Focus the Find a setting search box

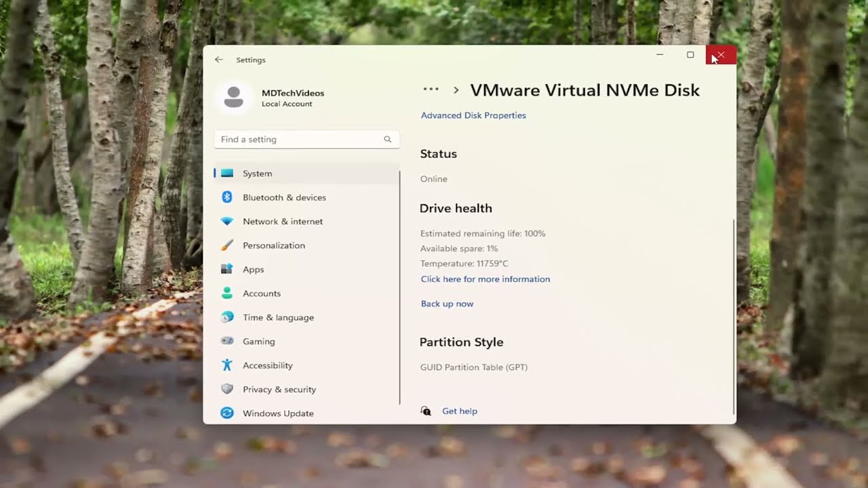[307, 139]
